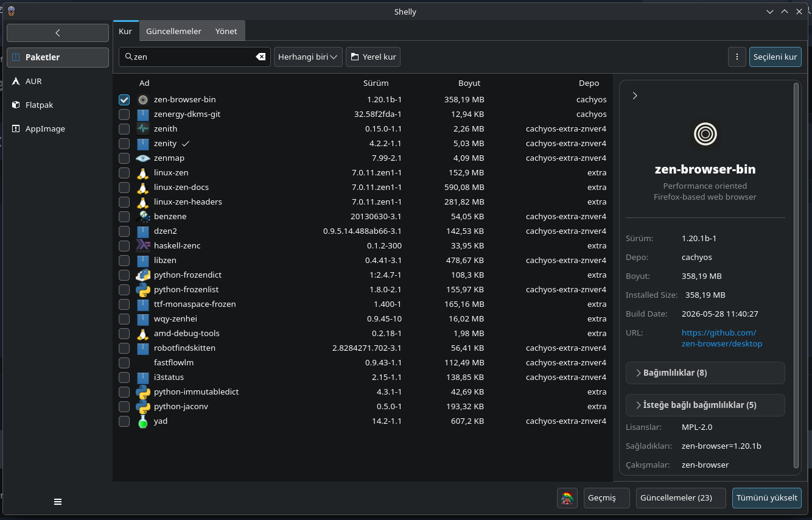Click the details panel vertical scrollbar
The image size is (812, 520).
tap(796, 276)
